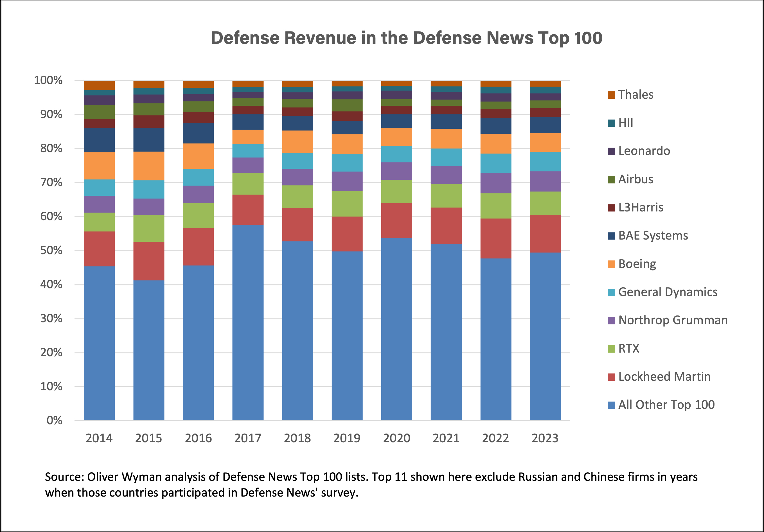Click the L3Harris legend color swatch
Image resolution: width=764 pixels, height=532 pixels.
pos(611,208)
